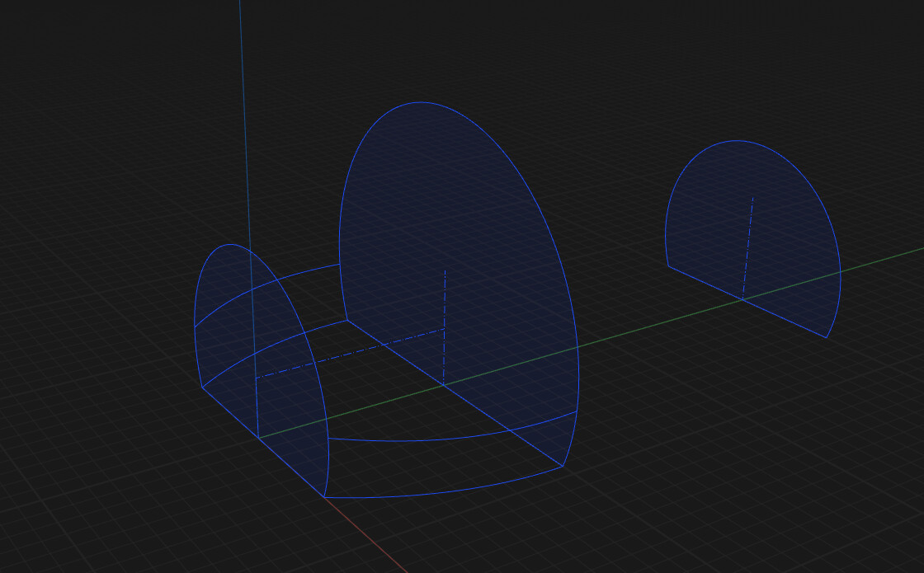Click the vertical dash-dot centerline in the large semicircle
This screenshot has height=573, width=924.
pos(445,327)
